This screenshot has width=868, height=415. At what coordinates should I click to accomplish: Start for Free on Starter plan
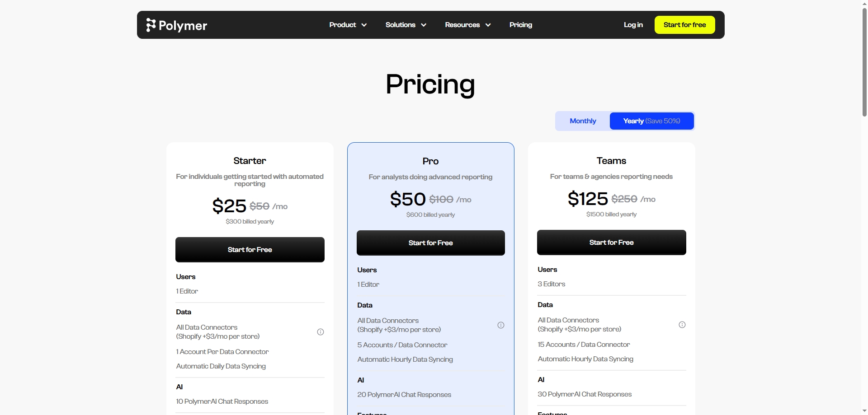[250, 250]
